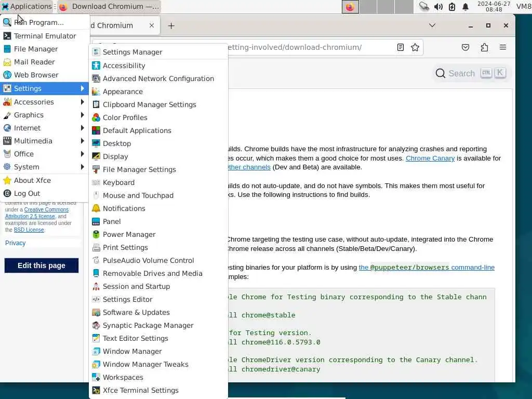
Task: Click the Appearance settings icon
Action: pyautogui.click(x=96, y=91)
